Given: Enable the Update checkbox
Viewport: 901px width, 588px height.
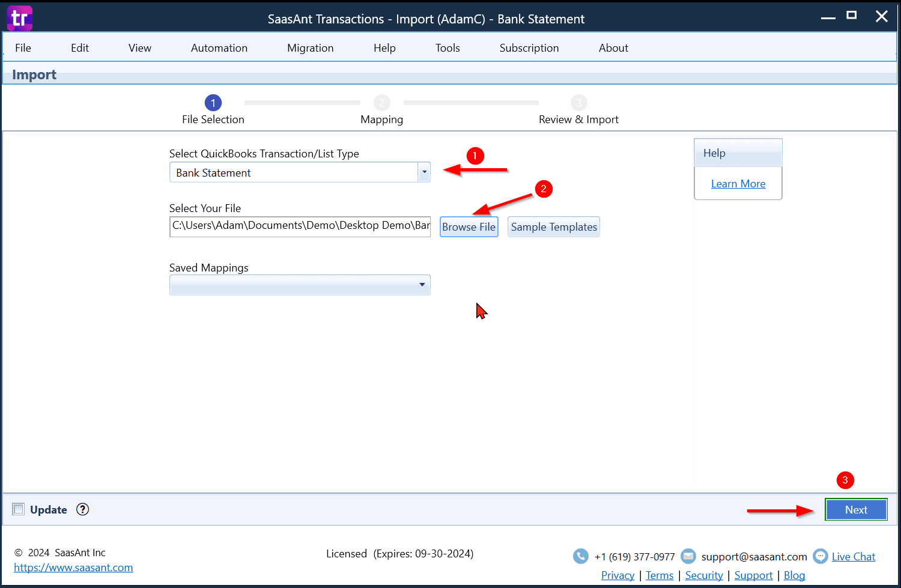Looking at the screenshot, I should click(x=19, y=509).
